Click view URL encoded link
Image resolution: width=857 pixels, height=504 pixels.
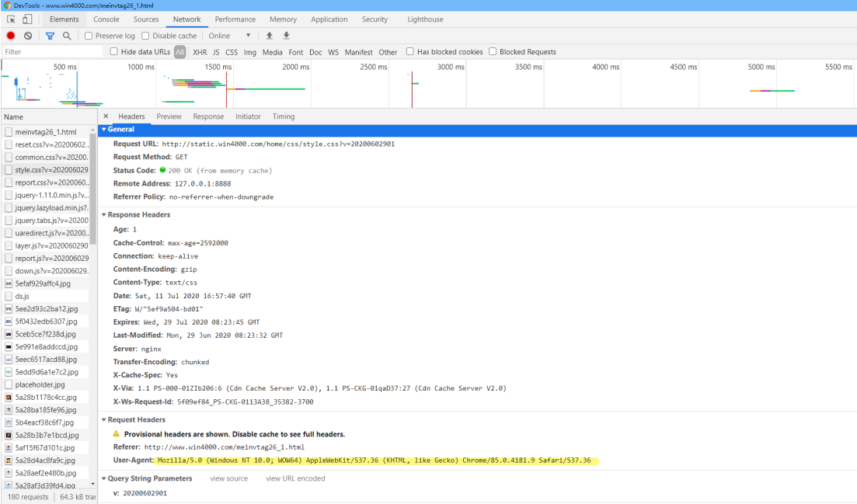coord(296,478)
